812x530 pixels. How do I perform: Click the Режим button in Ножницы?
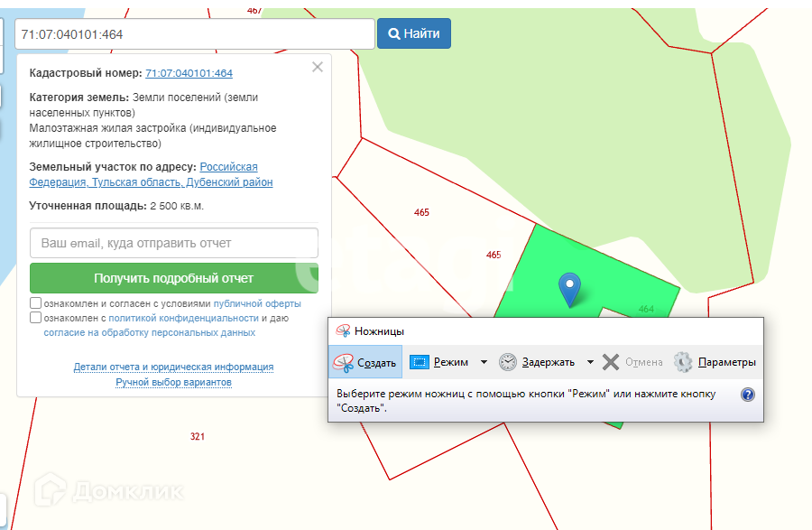click(439, 362)
